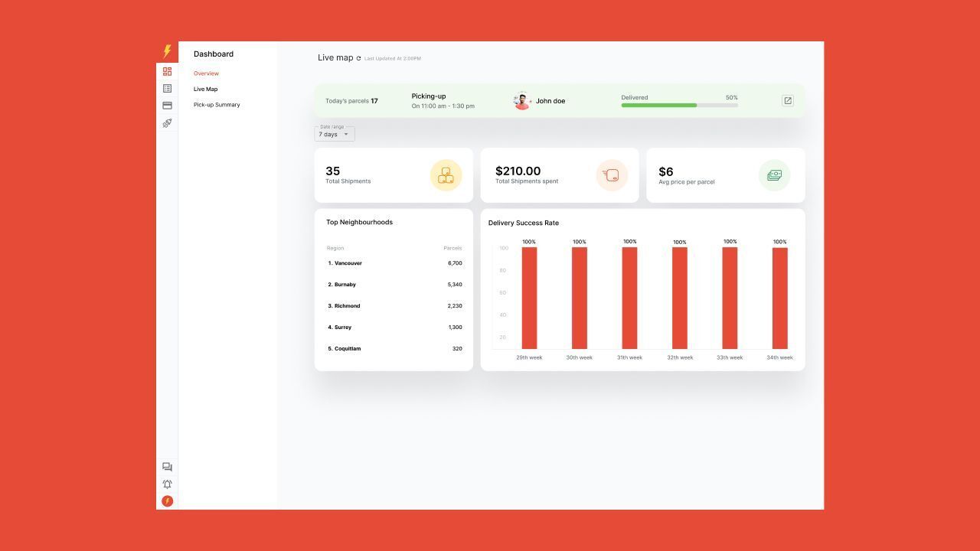Expand the 7 days date range dropdown
The image size is (980, 551).
(x=334, y=134)
